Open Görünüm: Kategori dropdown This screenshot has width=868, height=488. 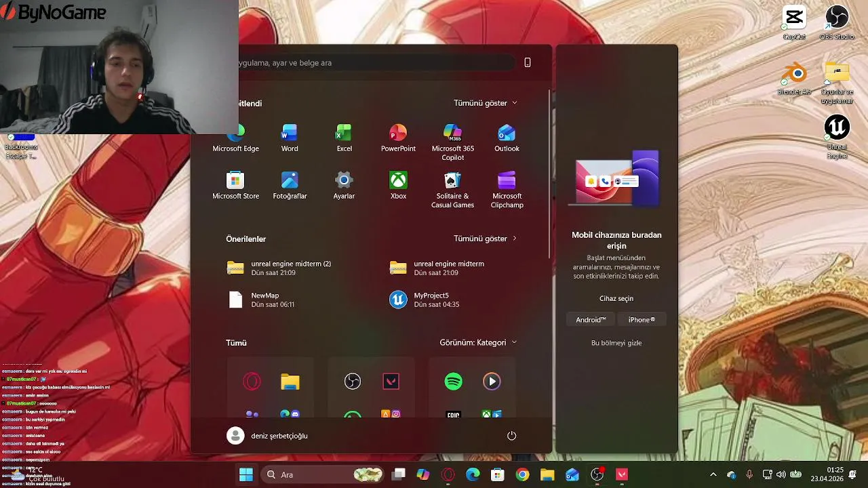click(x=478, y=342)
